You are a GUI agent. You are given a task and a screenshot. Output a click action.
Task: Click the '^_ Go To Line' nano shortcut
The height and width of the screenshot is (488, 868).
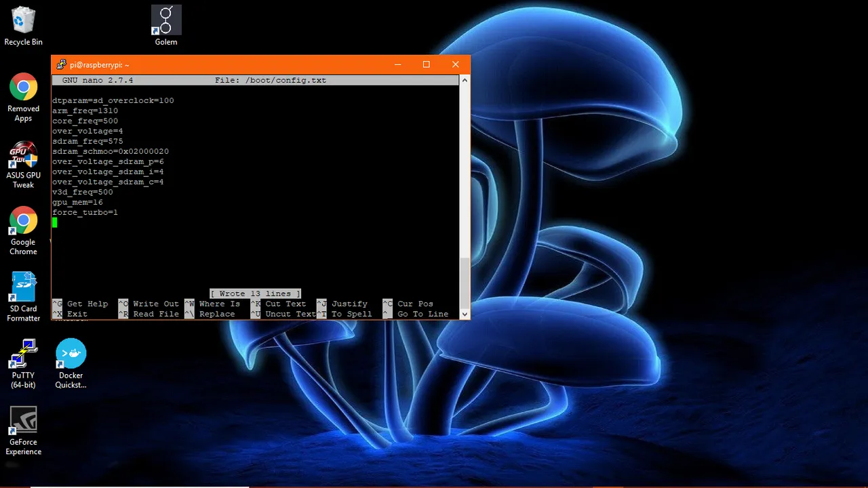coord(416,314)
